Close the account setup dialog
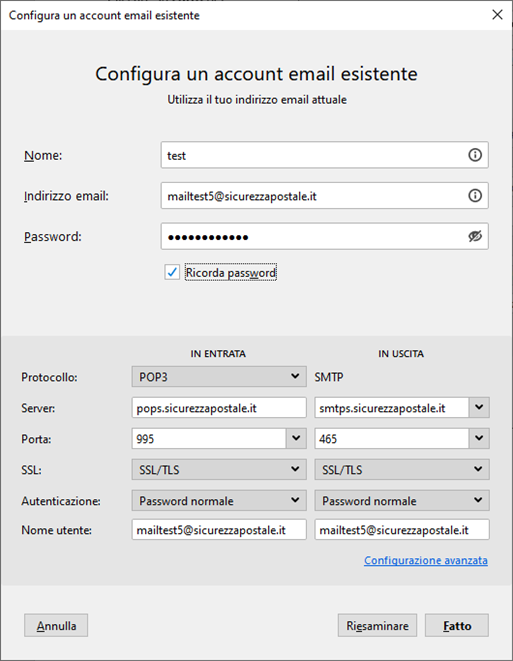Screen dimensions: 513x661 [497, 15]
